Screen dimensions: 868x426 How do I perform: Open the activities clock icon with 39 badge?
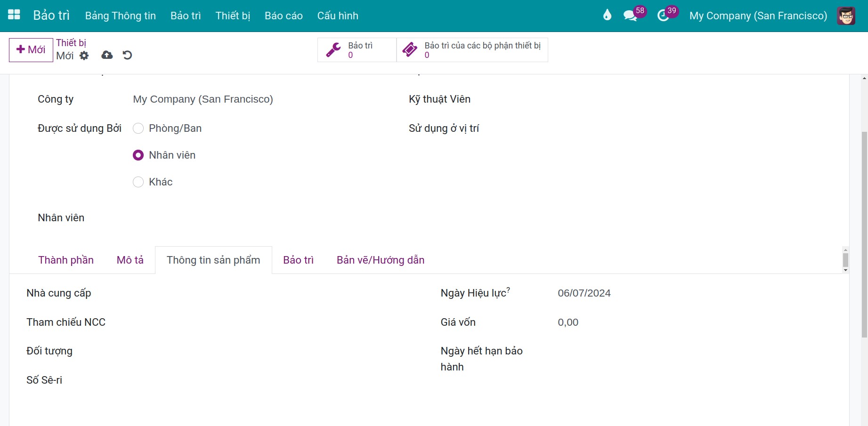663,16
